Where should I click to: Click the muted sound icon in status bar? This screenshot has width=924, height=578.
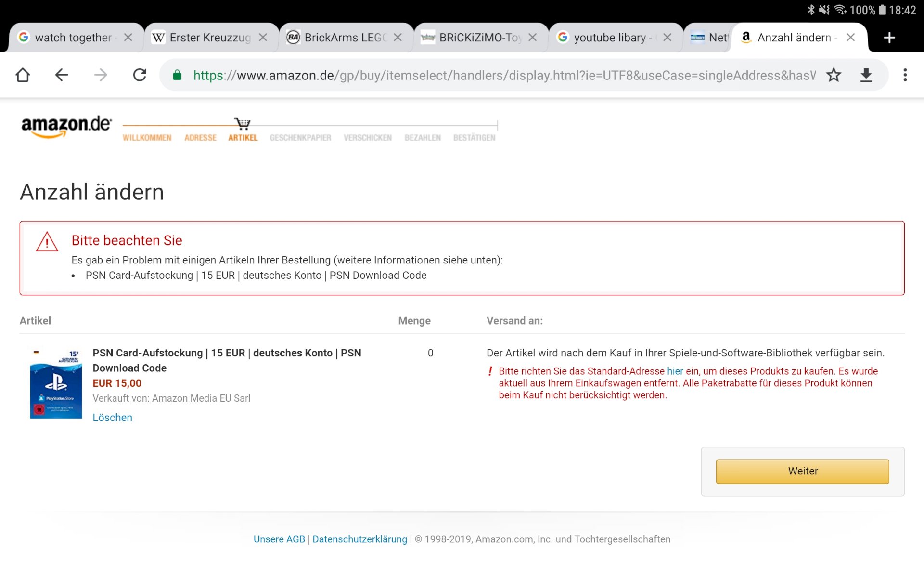click(x=824, y=10)
